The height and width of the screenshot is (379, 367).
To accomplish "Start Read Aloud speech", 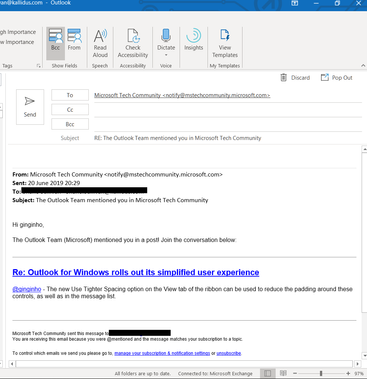I will (100, 43).
